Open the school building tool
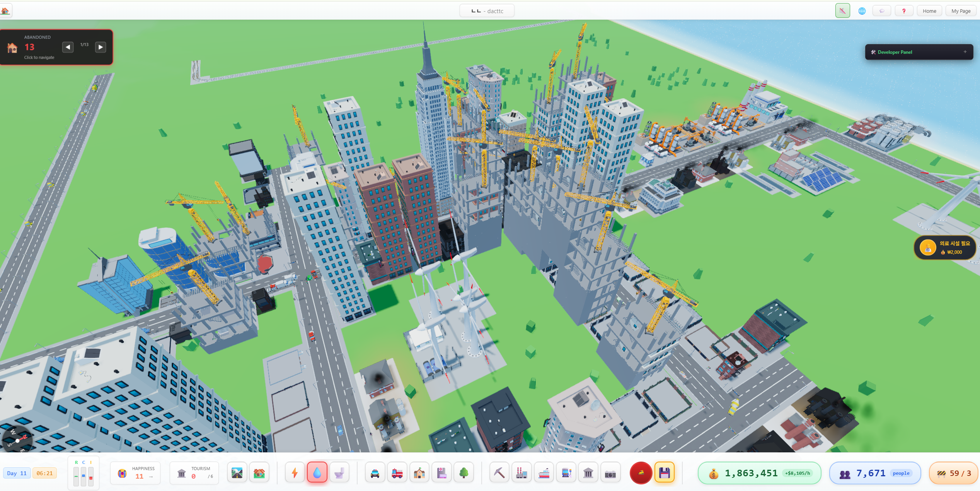The width and height of the screenshot is (980, 491). coord(419,473)
